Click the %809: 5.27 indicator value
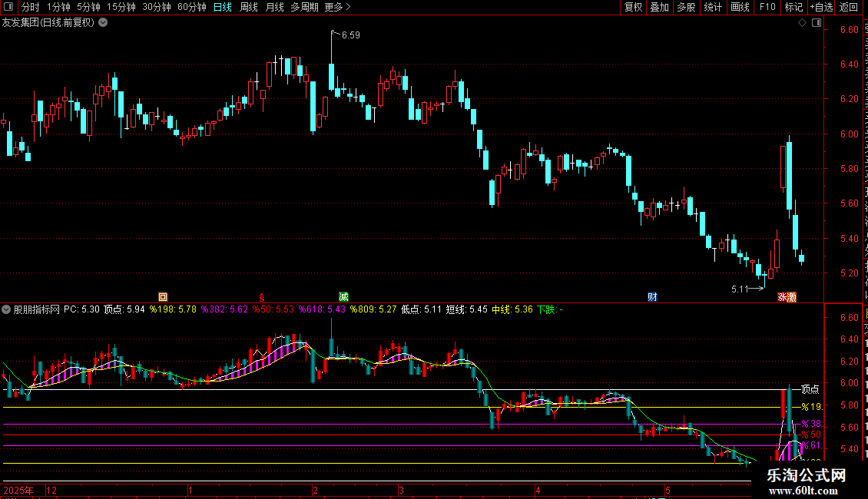Image resolution: width=868 pixels, height=499 pixels. [x=373, y=310]
